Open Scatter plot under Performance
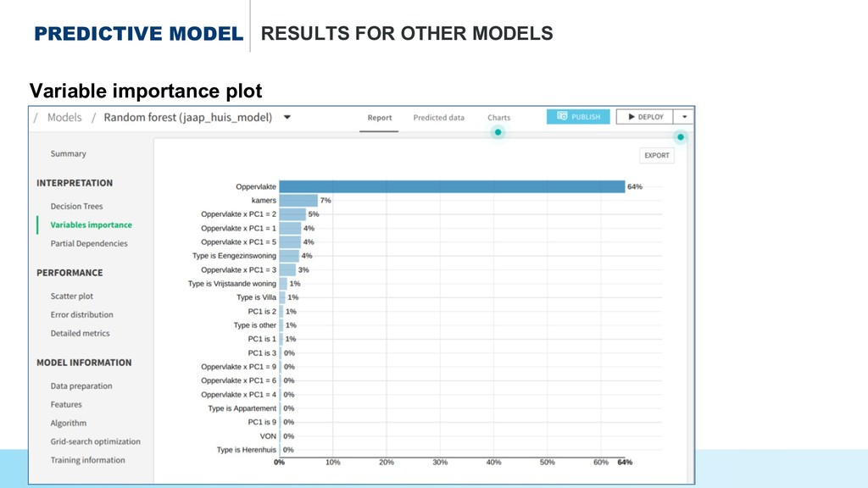The height and width of the screenshot is (488, 868). [71, 296]
